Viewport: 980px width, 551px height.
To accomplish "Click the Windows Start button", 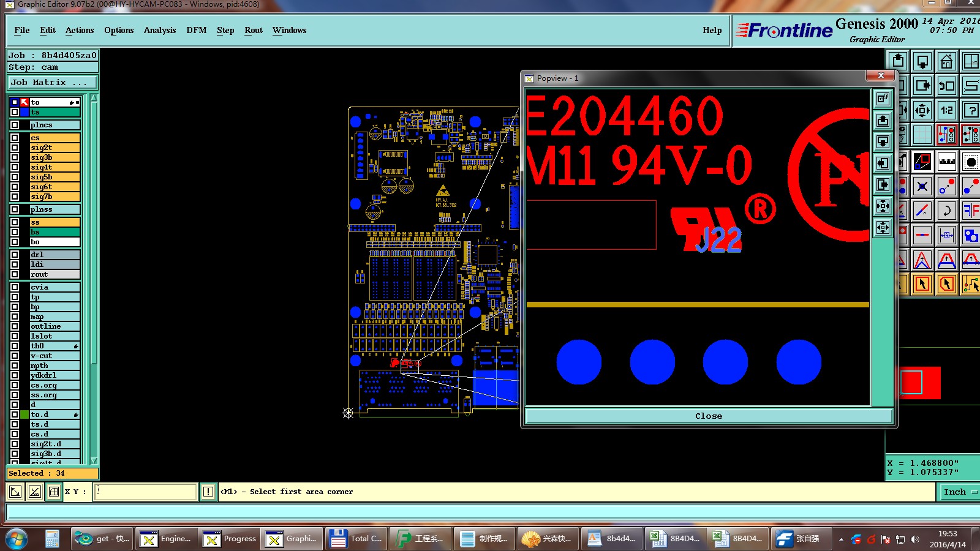I will (x=17, y=539).
